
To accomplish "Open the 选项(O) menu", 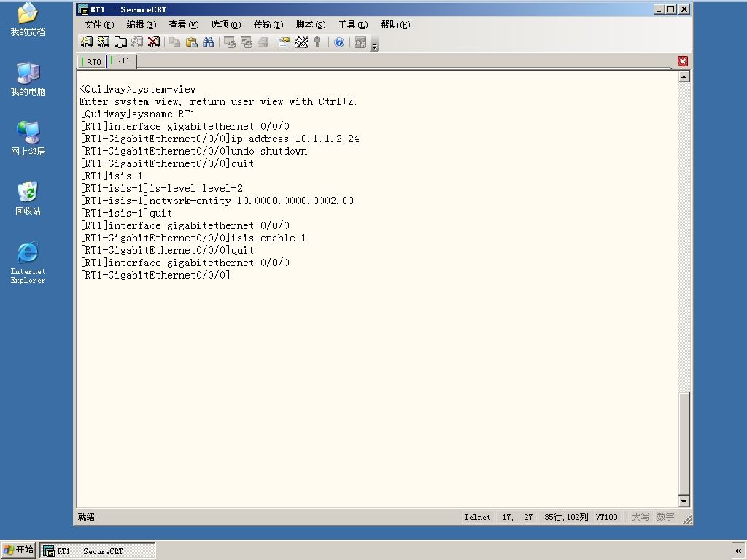I will pos(226,25).
